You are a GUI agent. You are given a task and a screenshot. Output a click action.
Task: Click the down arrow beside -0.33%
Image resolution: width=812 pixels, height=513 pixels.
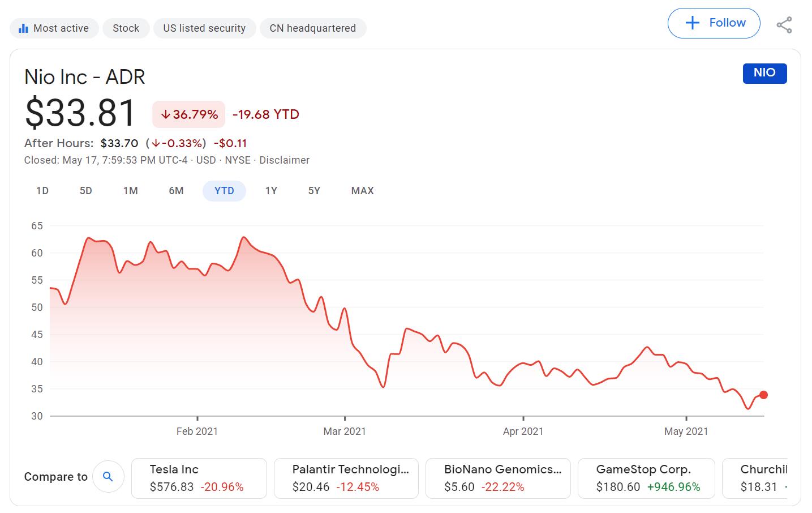[156, 143]
